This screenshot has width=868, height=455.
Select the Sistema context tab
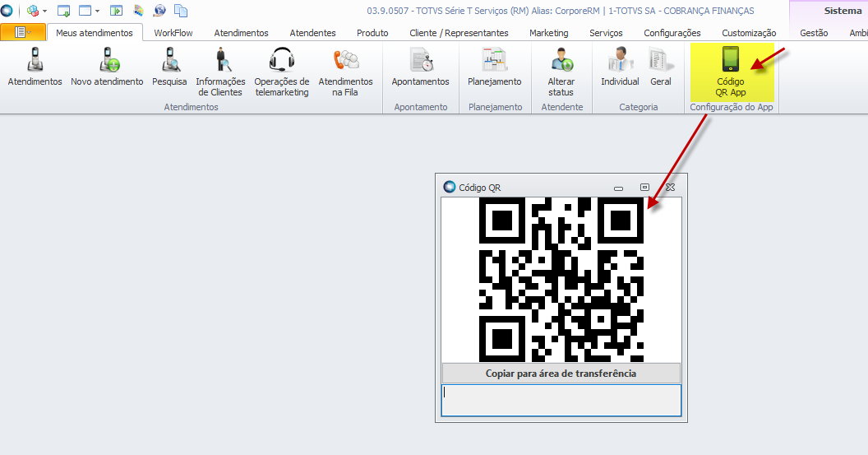[843, 11]
